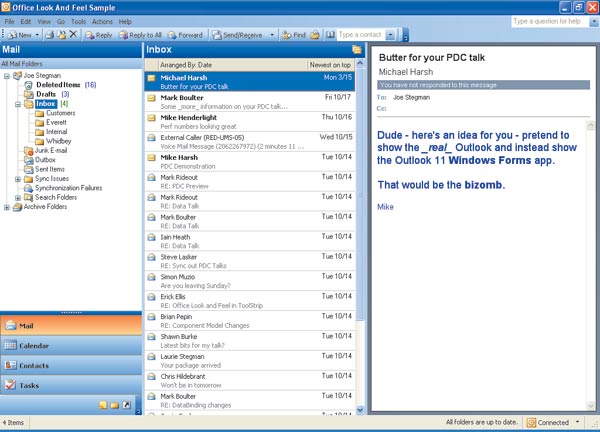
Task: Open the Send/Receive dropdown arrow
Action: coord(272,34)
